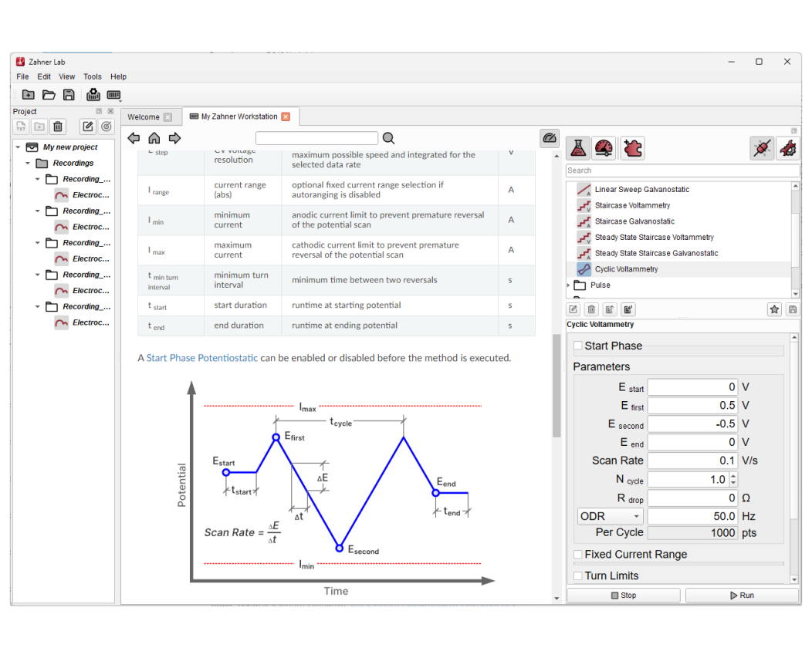
Task: Open the Start Phase Potentiostatic link
Action: [x=201, y=358]
